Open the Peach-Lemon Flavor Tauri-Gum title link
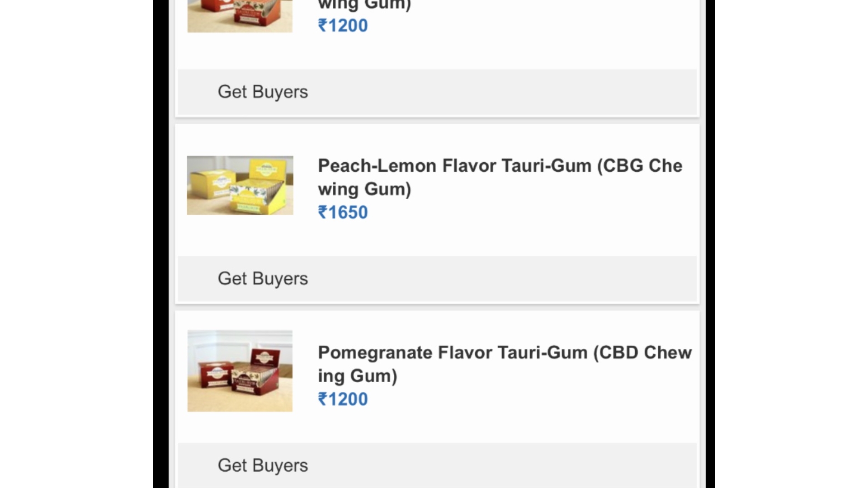This screenshot has height=488, width=868. [x=500, y=177]
